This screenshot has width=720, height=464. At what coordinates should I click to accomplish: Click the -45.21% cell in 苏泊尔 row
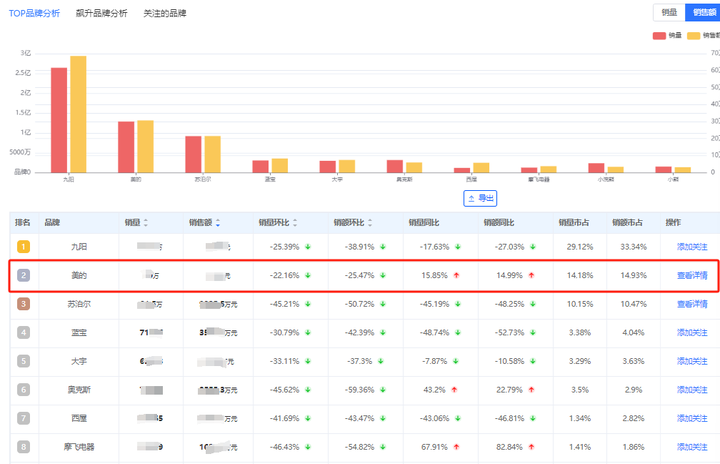(284, 304)
